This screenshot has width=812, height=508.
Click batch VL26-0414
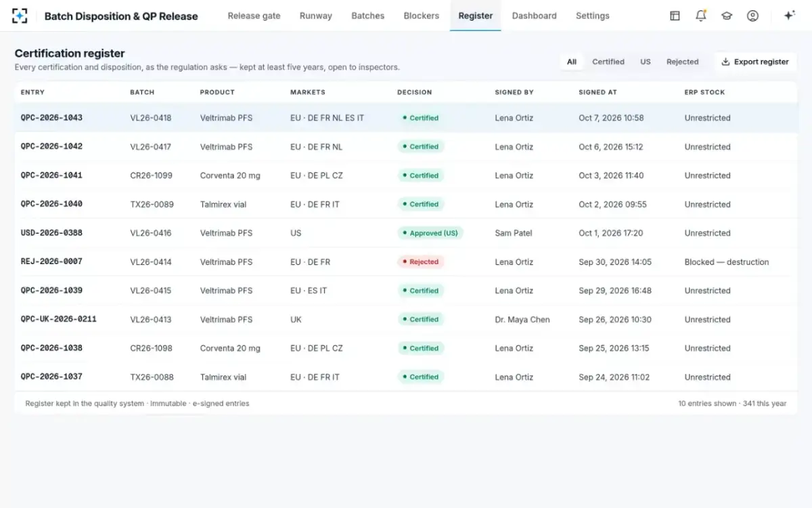(x=151, y=261)
